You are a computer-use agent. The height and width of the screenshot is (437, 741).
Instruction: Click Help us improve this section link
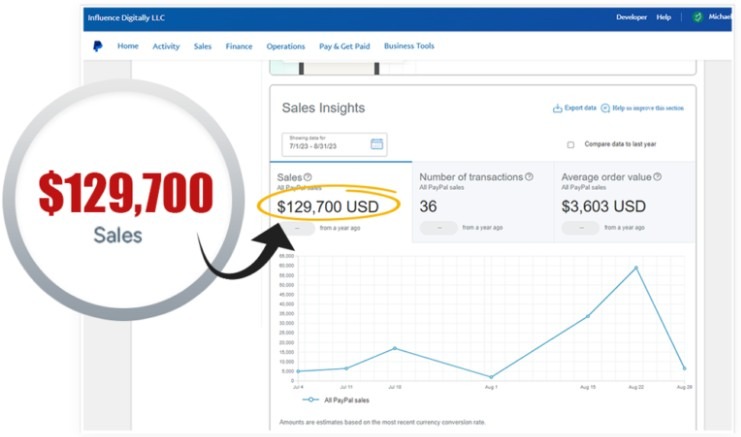point(653,108)
